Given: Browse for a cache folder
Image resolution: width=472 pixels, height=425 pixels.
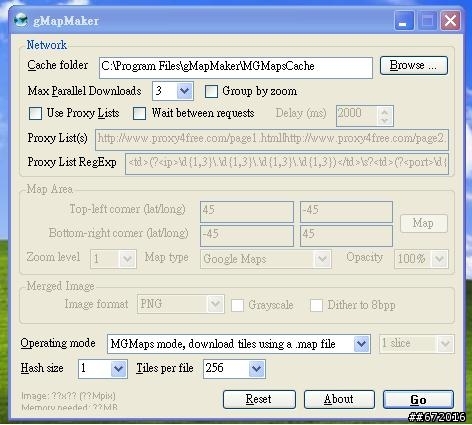Looking at the screenshot, I should tap(414, 65).
